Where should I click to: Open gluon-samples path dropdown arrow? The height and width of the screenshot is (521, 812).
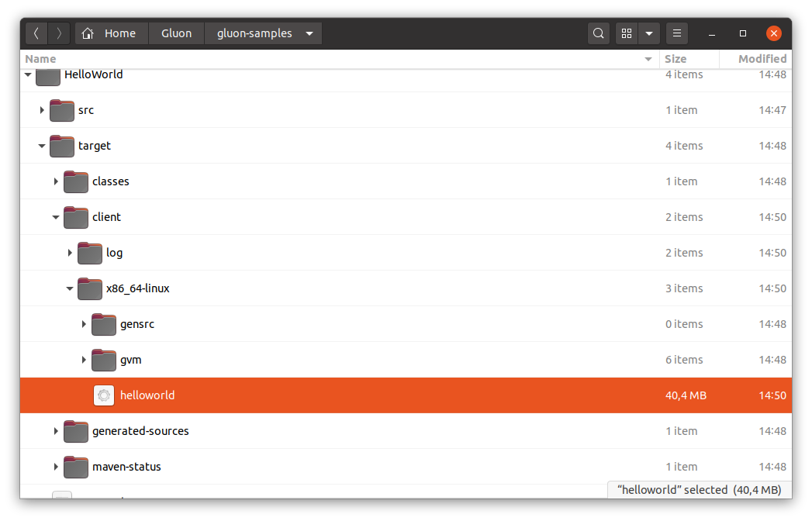pyautogui.click(x=309, y=33)
